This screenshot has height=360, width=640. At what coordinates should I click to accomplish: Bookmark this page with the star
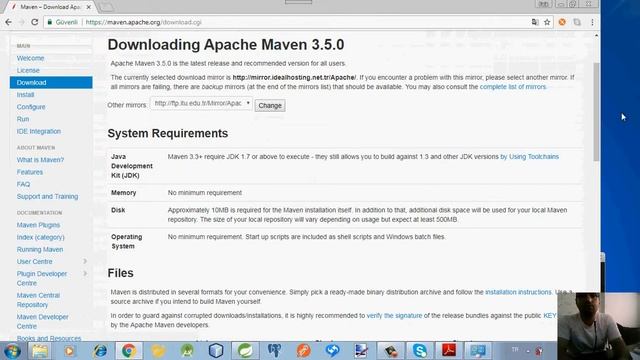(x=547, y=22)
